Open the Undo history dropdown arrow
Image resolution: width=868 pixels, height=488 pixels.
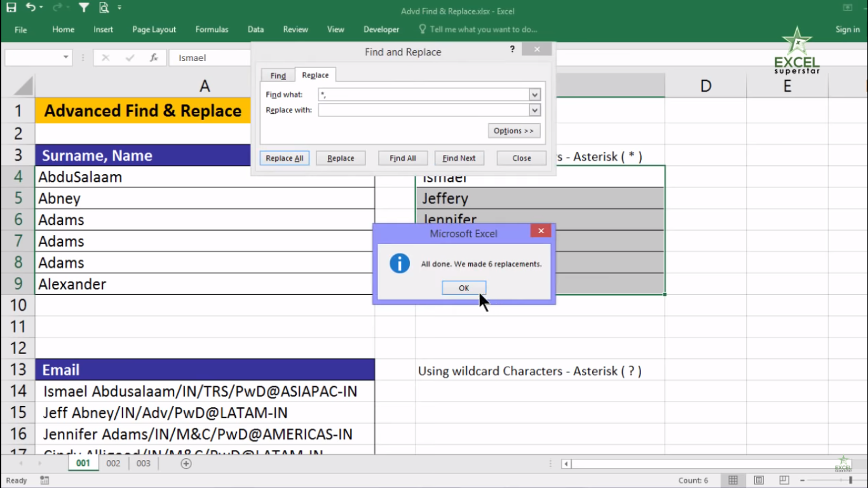[x=41, y=8]
